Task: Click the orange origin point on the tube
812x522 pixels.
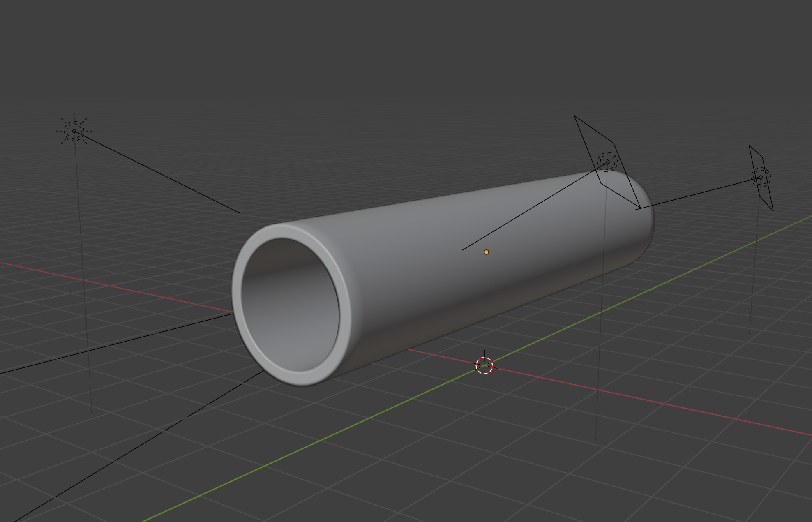Action: [486, 252]
